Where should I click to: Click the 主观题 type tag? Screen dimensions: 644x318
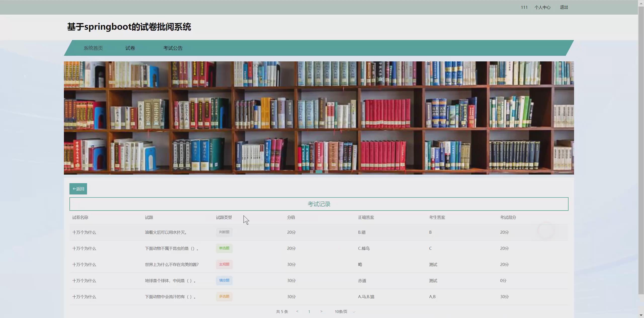point(224,264)
